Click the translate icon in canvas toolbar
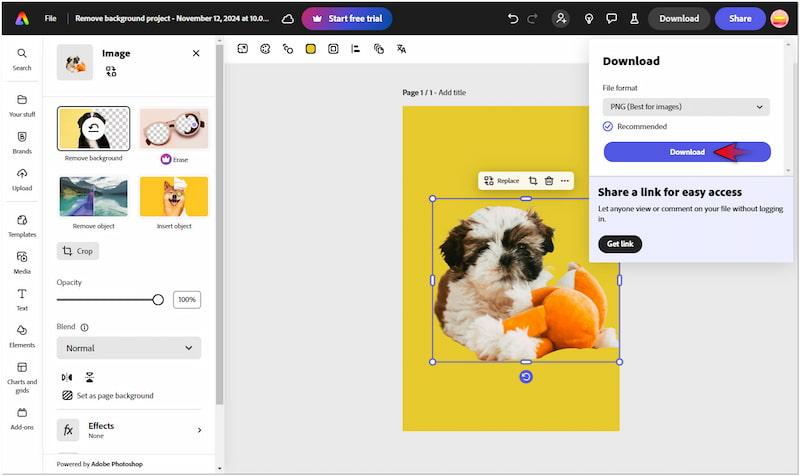This screenshot has height=476, width=800. [x=401, y=48]
